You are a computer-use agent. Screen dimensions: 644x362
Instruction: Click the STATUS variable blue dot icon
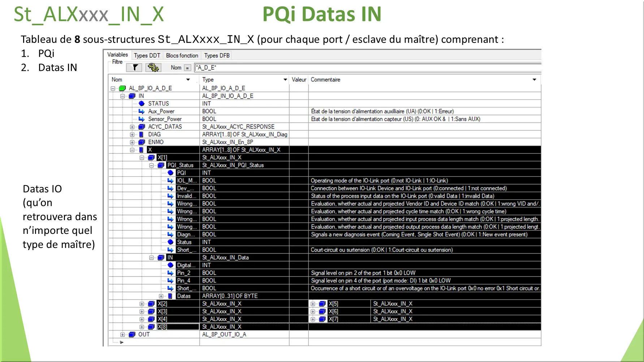(x=142, y=104)
